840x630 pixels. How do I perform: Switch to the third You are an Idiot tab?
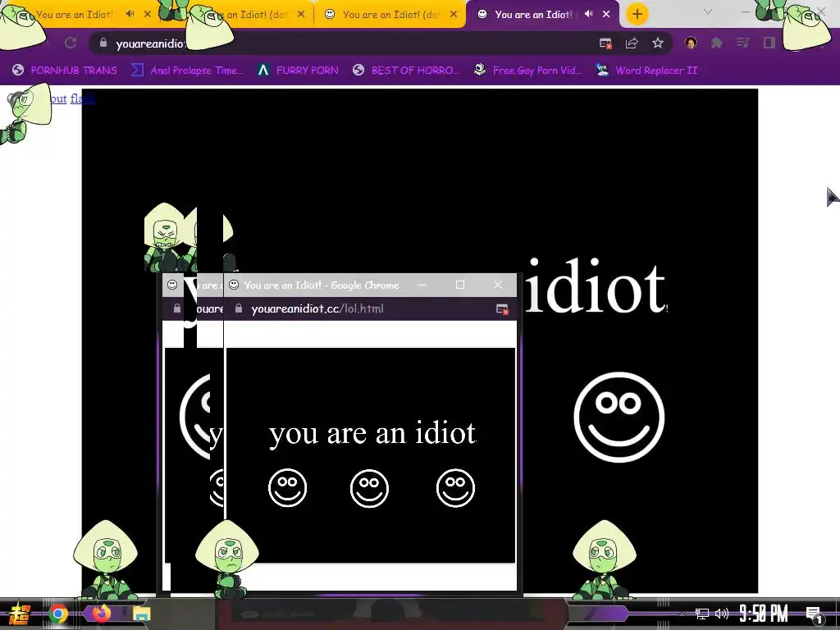click(x=390, y=15)
